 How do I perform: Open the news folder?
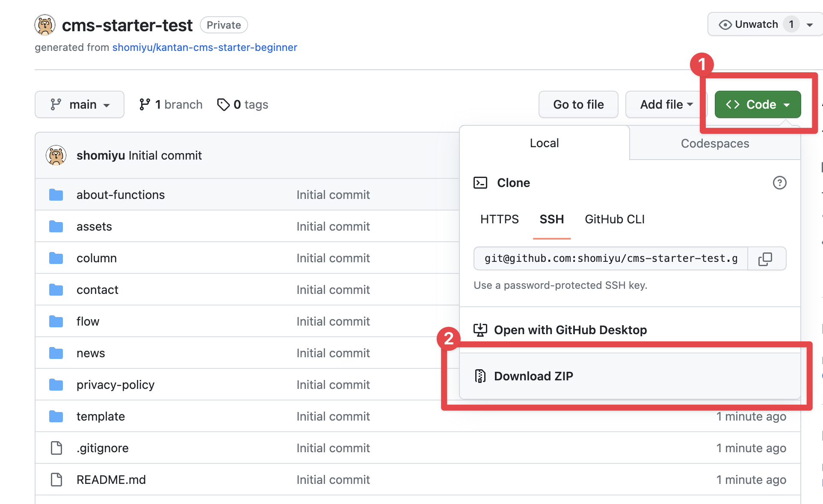[91, 353]
